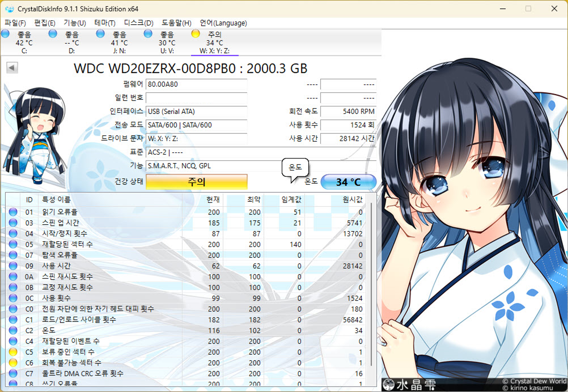Click the 사용 시간 field 28142 시간
Screen dimensions: 568x392
[x=348, y=139]
